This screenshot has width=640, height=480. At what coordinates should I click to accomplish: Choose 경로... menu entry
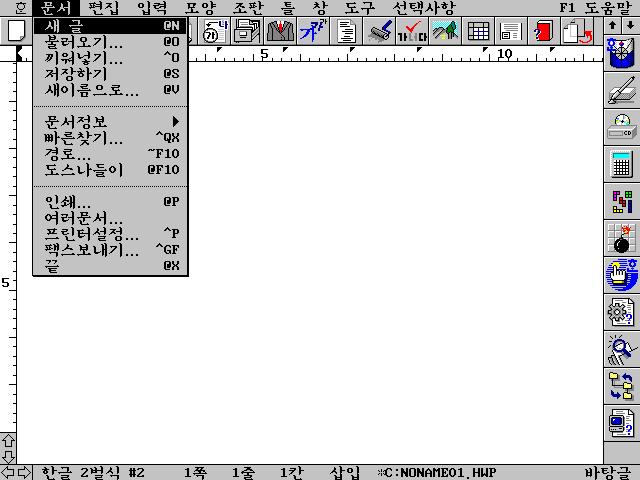point(110,153)
